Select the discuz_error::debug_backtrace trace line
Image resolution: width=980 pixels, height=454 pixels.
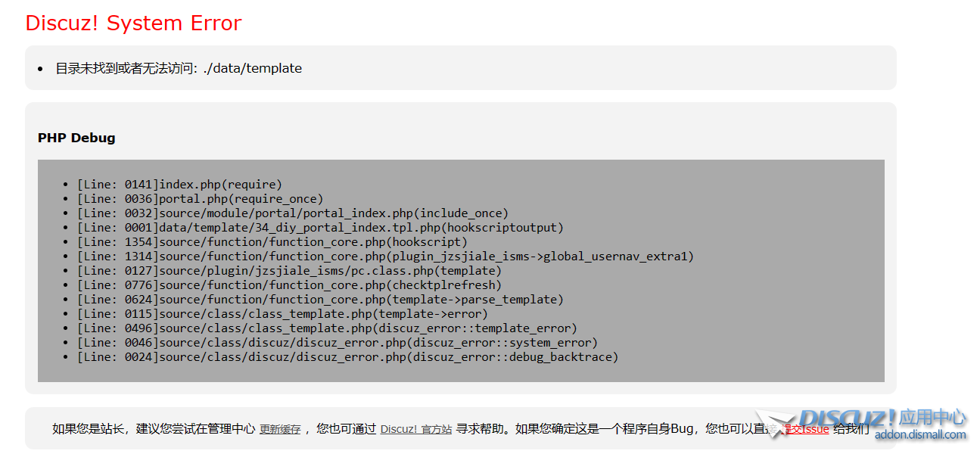coord(347,356)
